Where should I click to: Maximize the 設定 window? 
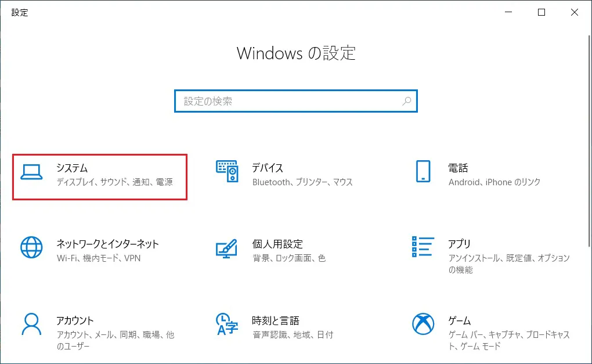[x=542, y=12]
